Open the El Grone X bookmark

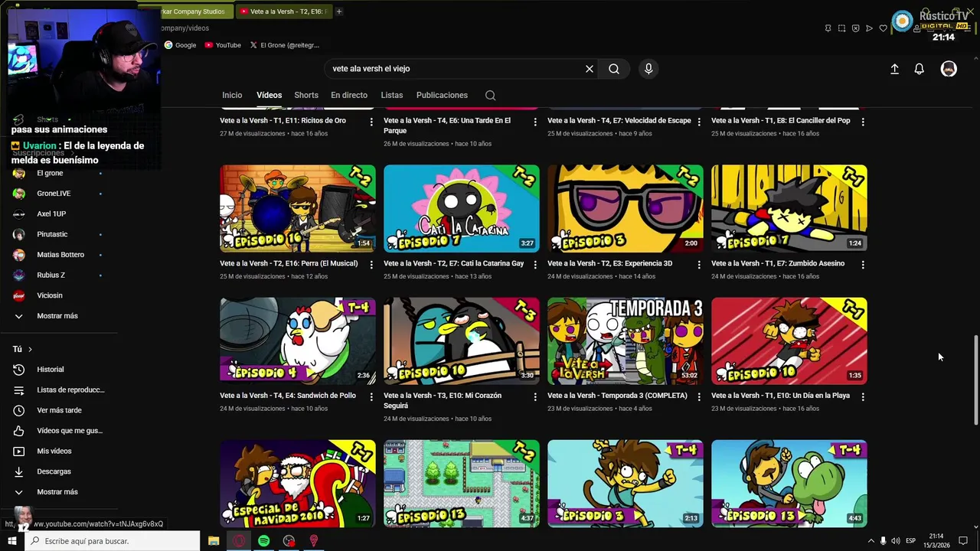(284, 45)
